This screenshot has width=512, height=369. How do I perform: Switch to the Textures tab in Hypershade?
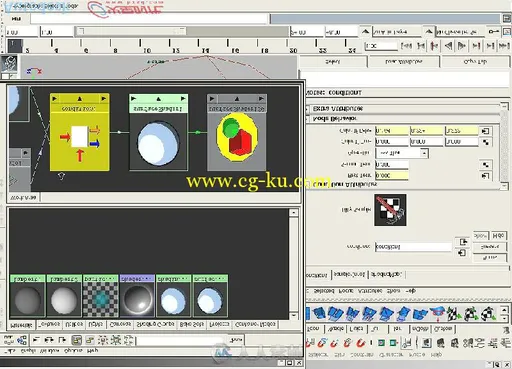coord(49,324)
